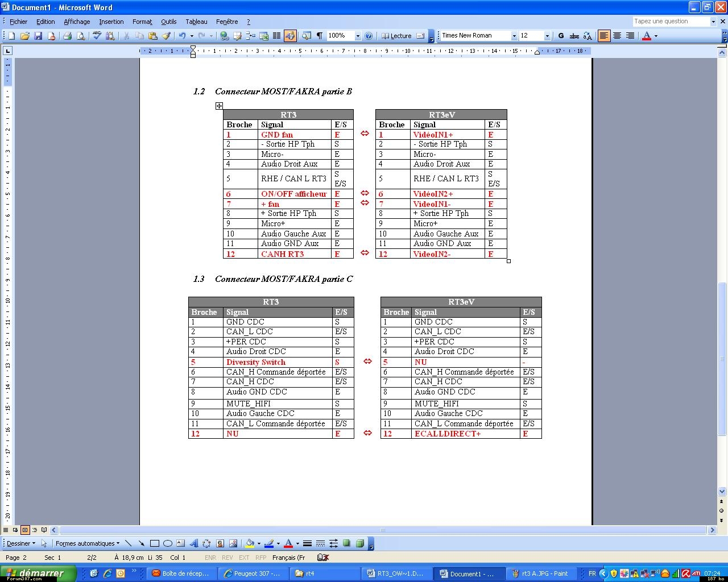The height and width of the screenshot is (582, 728).
Task: Insert WordArt from the drawing toolbar
Action: tap(193, 543)
